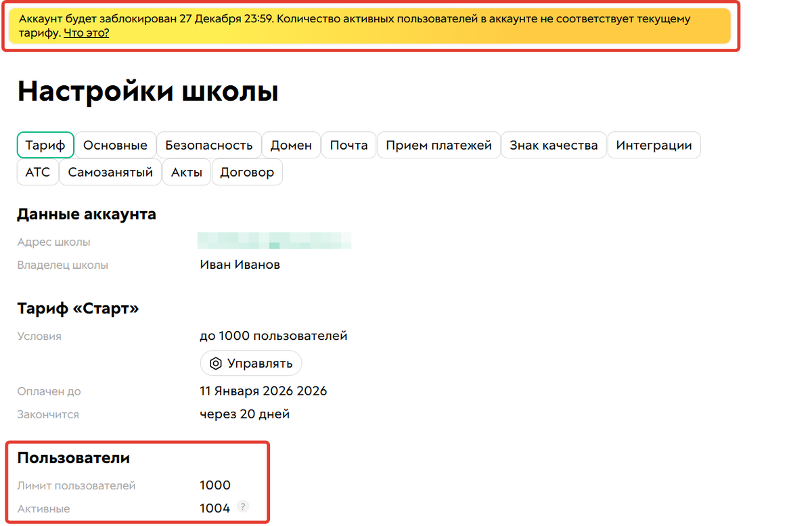The width and height of the screenshot is (812, 526).
Task: Select the user limit value 1000
Action: (215, 485)
